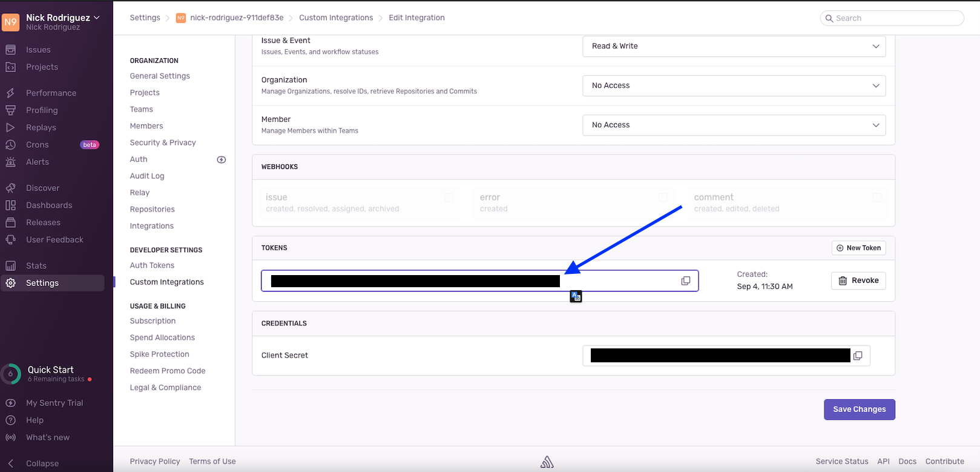Click the translate extension icon below token
The width and height of the screenshot is (980, 472).
(576, 296)
